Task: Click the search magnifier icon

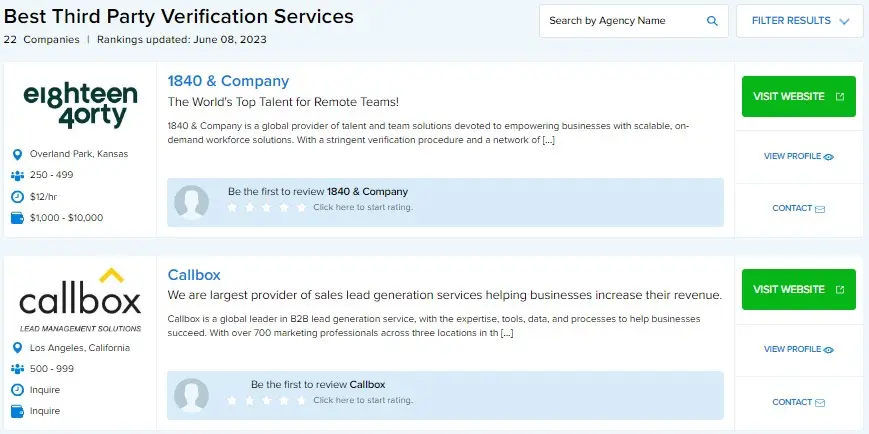Action: tap(712, 21)
